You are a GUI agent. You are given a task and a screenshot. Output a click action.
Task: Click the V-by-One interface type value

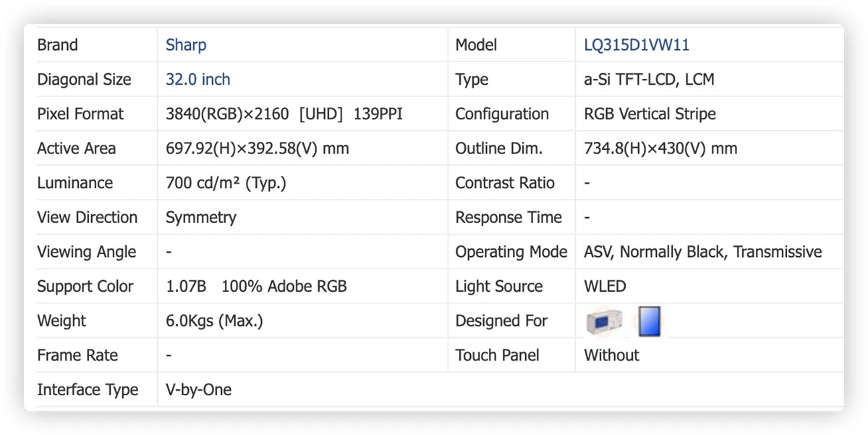click(x=199, y=390)
